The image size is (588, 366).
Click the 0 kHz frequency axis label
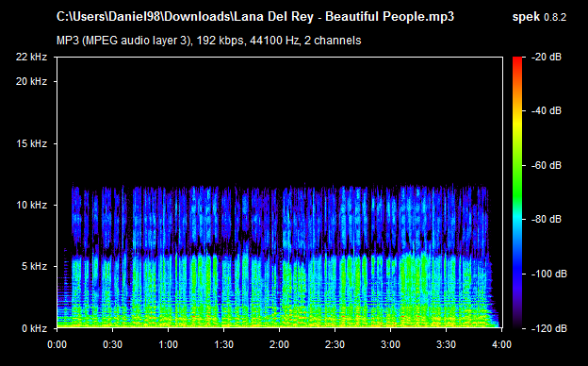point(34,328)
